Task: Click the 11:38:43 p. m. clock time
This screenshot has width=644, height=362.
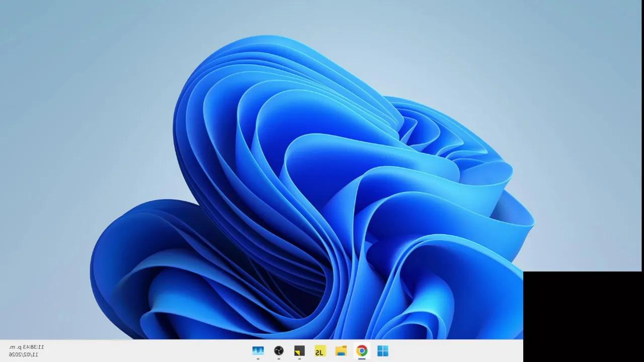Action: click(x=27, y=347)
